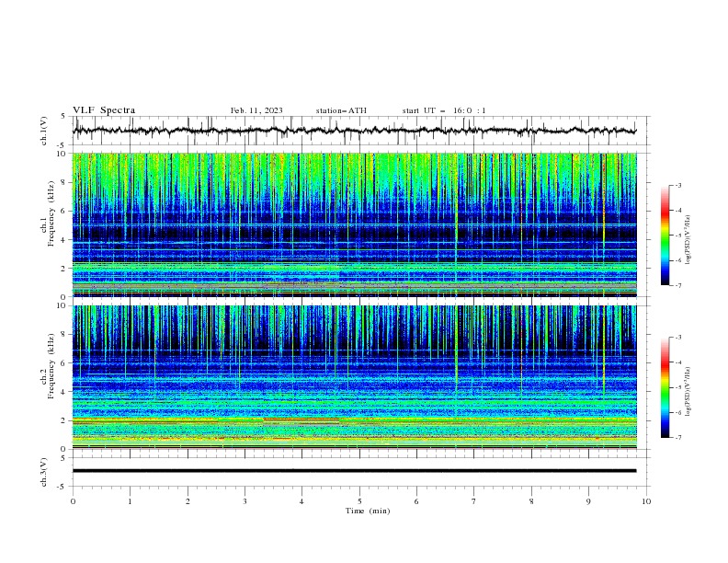This screenshot has width=728, height=563.
Task: Click the 9 minute tick label on time axis
Action: click(589, 501)
